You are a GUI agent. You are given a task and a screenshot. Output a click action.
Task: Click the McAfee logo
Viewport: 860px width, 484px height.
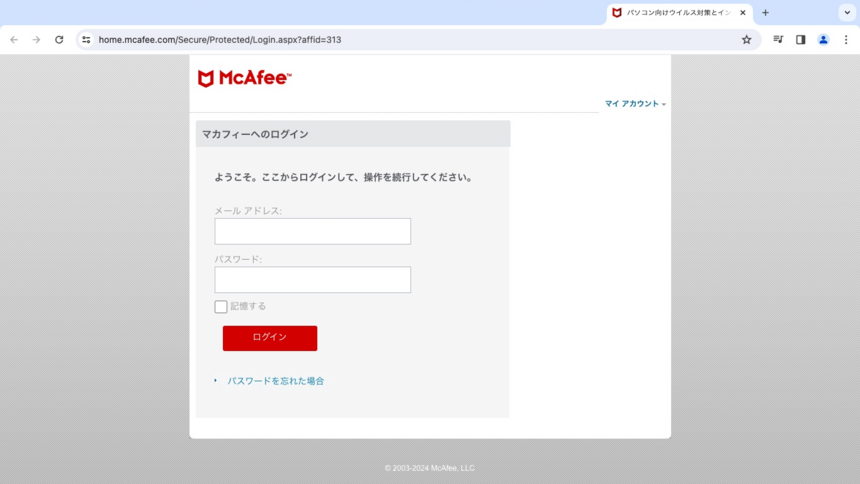[x=245, y=78]
